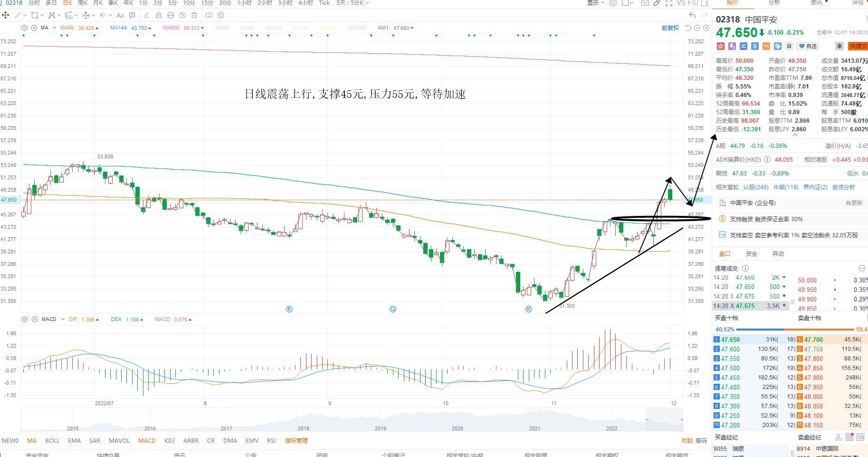Viewport: 868px width, 457px height.
Task: Select the comment bubble annotation tool
Action: [x=132, y=15]
